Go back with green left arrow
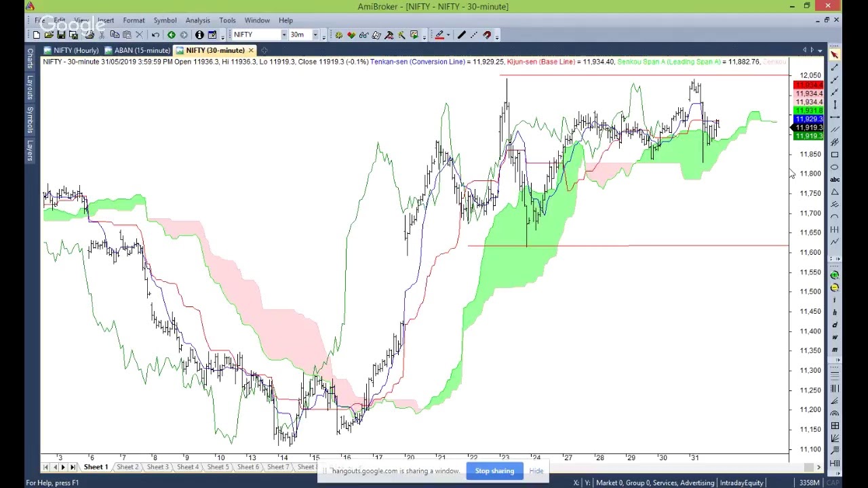 tap(171, 35)
